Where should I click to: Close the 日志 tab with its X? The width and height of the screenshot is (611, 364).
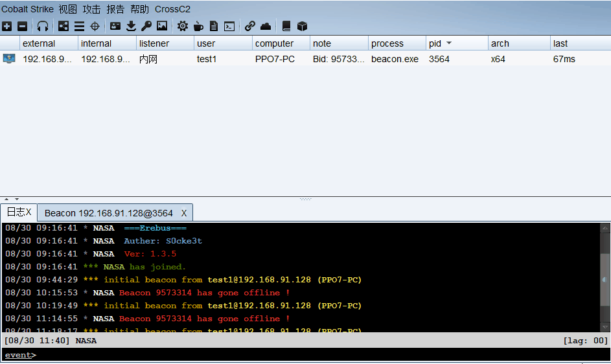point(29,212)
